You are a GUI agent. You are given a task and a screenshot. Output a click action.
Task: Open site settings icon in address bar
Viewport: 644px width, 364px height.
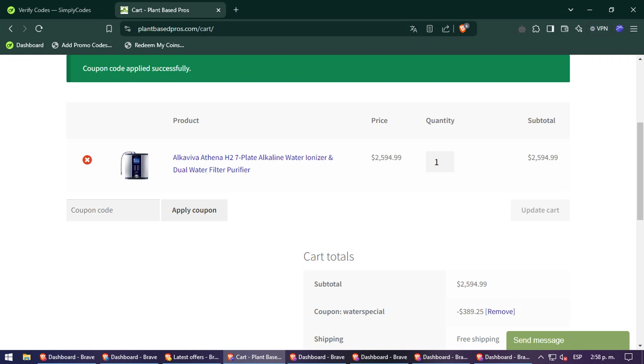click(x=128, y=29)
